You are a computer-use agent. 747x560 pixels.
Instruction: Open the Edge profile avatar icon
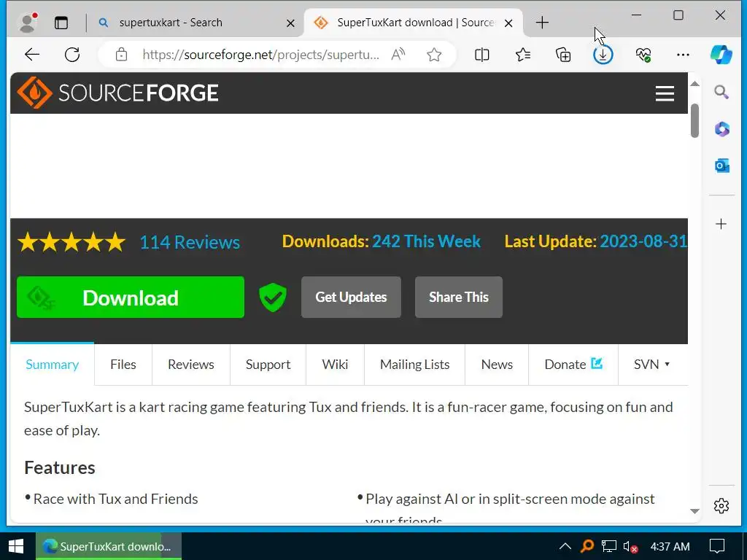pyautogui.click(x=28, y=23)
